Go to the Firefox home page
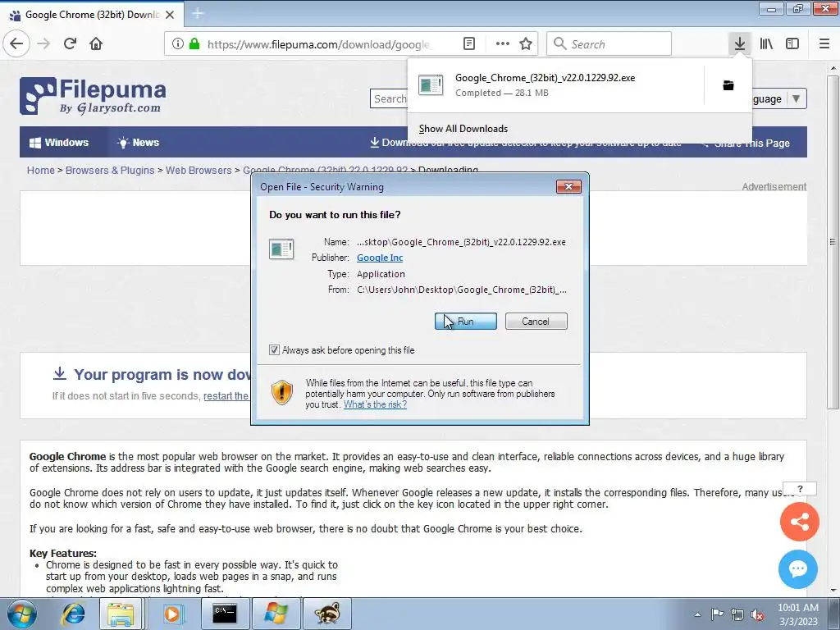This screenshot has height=630, width=840. coord(96,43)
